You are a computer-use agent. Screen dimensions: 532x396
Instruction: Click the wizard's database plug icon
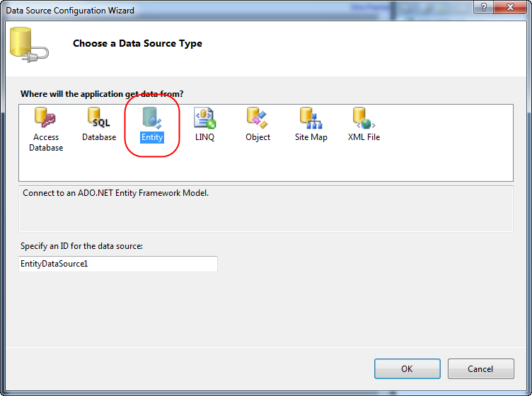click(29, 45)
